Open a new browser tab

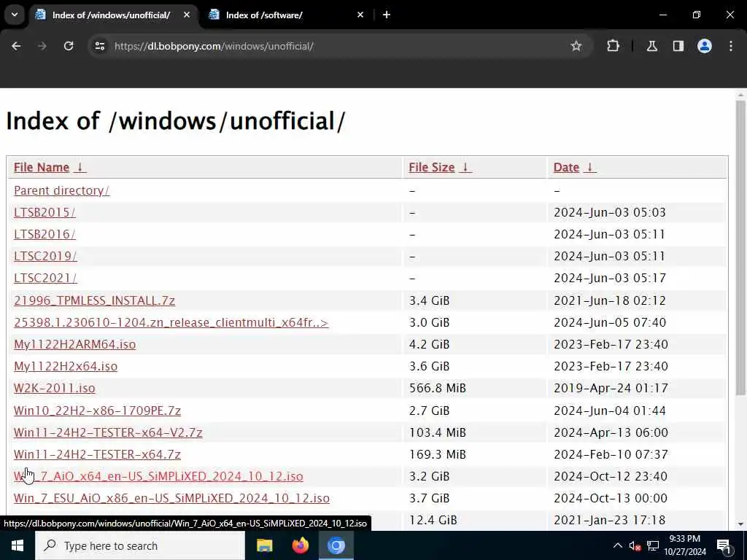pos(387,15)
